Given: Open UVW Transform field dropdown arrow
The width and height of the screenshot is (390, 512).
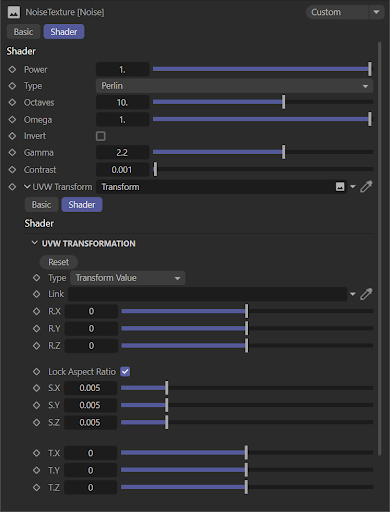Looking at the screenshot, I should [353, 187].
